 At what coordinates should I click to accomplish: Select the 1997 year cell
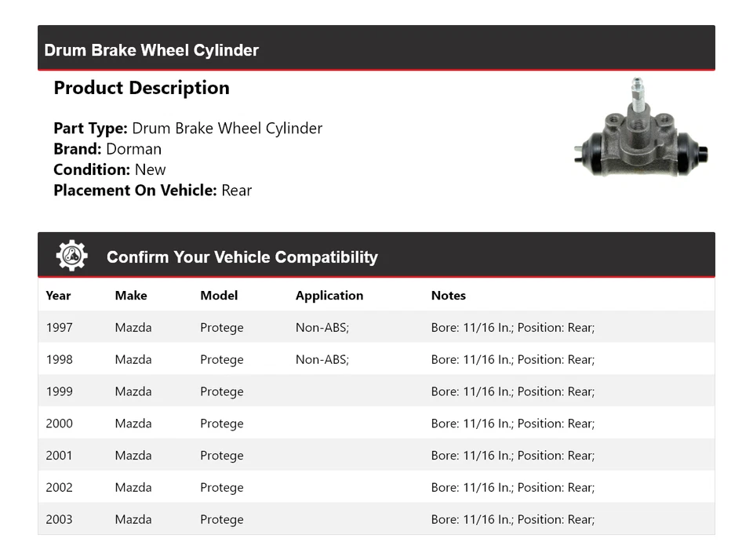60,327
